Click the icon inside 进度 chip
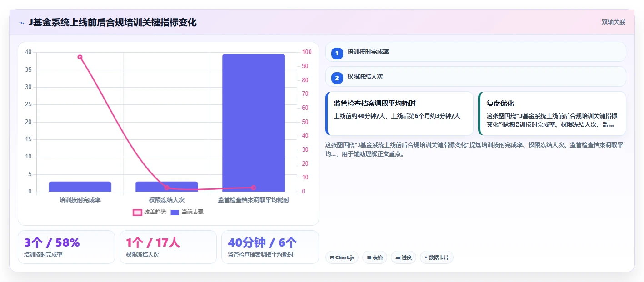Viewport: 644px width, 282px height. [398, 257]
